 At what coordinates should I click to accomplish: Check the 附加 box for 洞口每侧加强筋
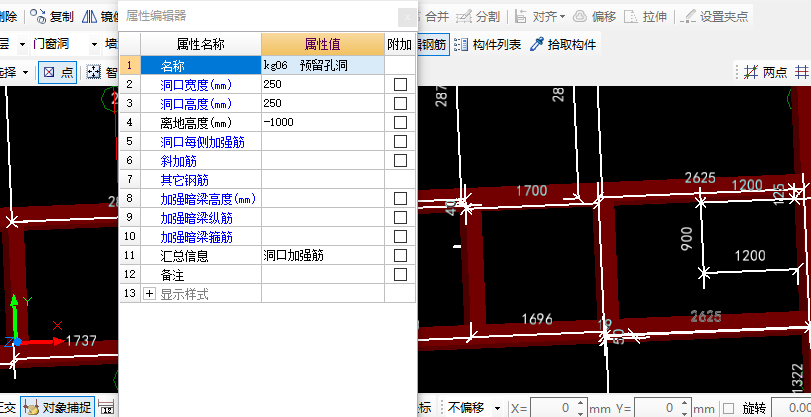400,141
